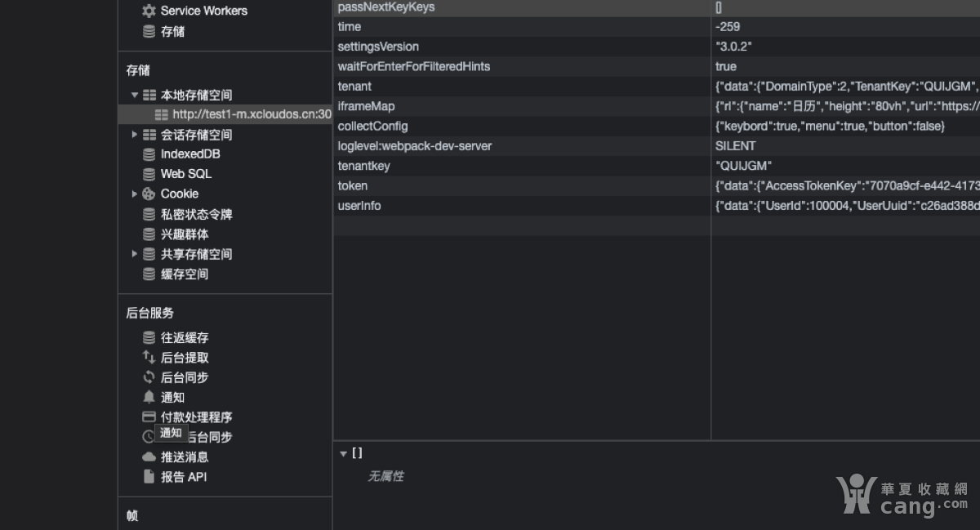Open the 报告 API document icon

149,477
